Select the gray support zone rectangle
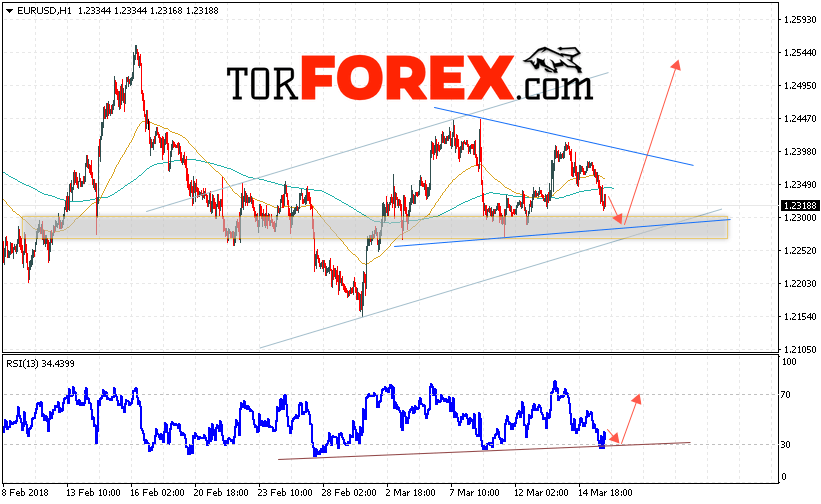 pos(375,228)
